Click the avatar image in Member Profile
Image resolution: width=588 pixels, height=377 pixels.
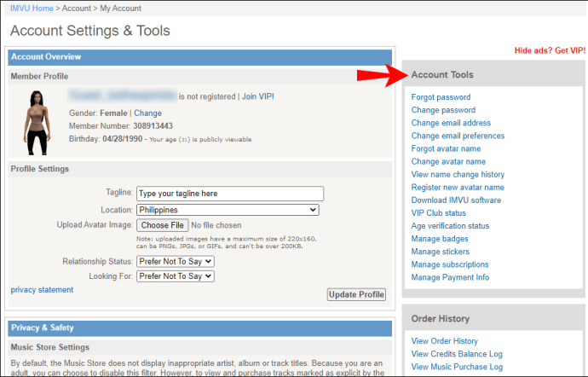(37, 123)
